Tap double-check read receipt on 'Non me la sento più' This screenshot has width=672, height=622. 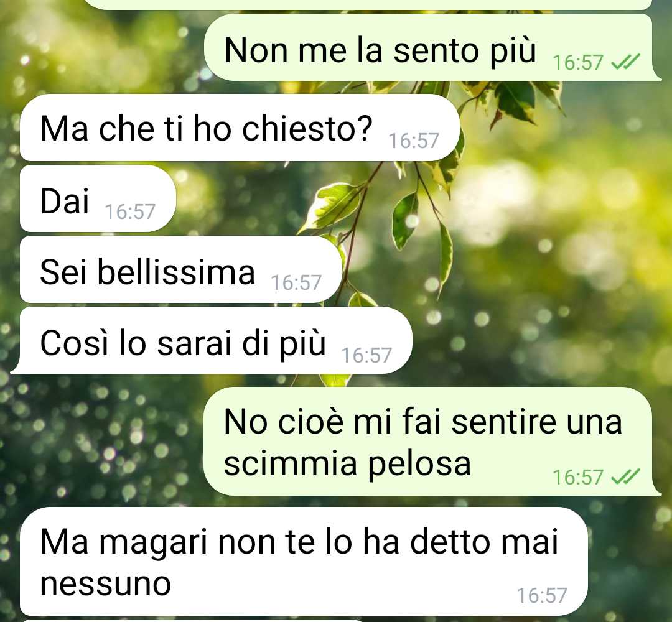coord(625,62)
